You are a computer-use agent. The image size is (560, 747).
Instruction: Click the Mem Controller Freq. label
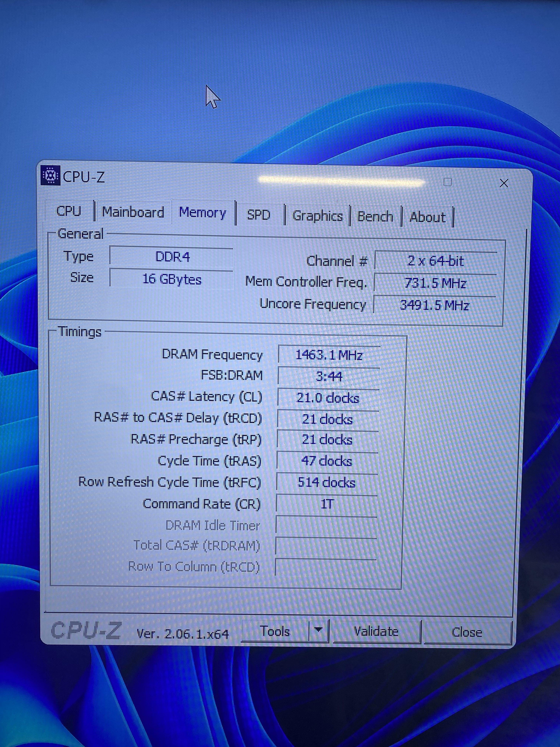click(x=306, y=282)
